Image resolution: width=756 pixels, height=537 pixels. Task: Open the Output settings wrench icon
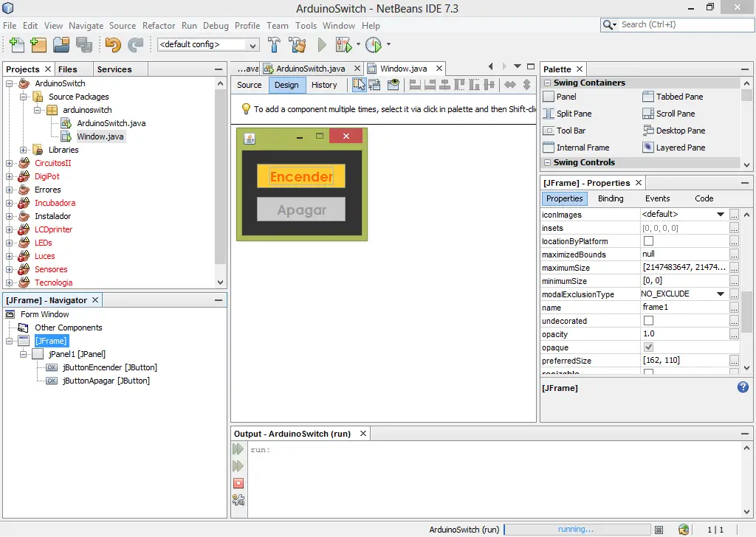(238, 500)
